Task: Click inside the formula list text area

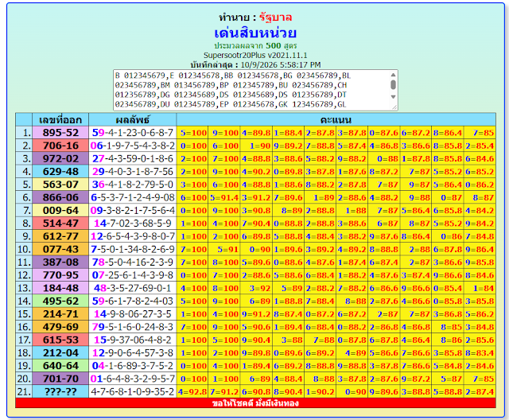Action: coord(251,90)
